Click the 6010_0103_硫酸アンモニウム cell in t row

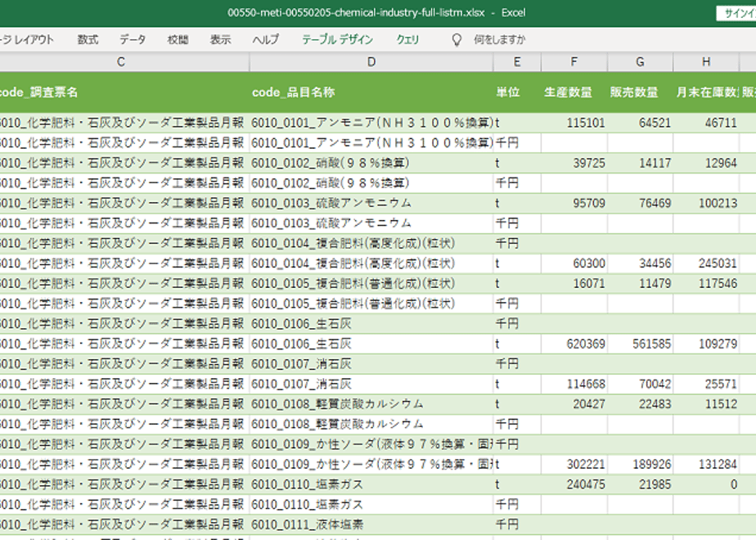click(x=371, y=204)
